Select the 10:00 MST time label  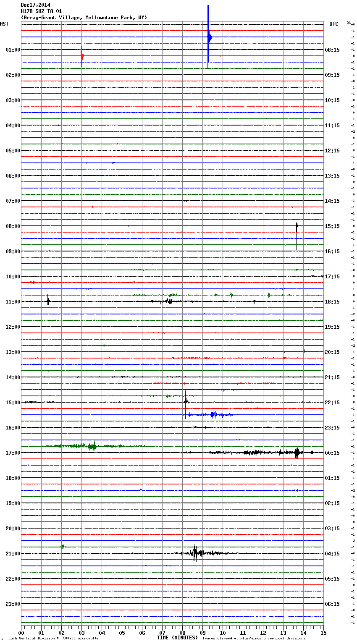pyautogui.click(x=13, y=277)
